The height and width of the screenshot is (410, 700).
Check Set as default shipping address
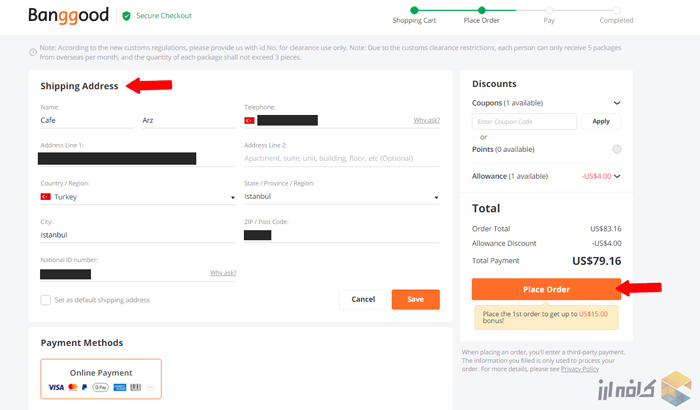pyautogui.click(x=46, y=300)
